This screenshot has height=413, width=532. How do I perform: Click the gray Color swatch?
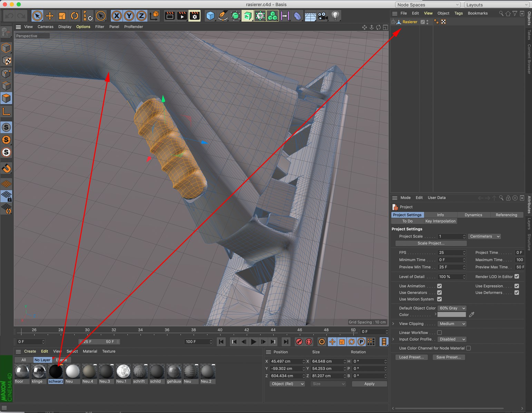(x=452, y=315)
